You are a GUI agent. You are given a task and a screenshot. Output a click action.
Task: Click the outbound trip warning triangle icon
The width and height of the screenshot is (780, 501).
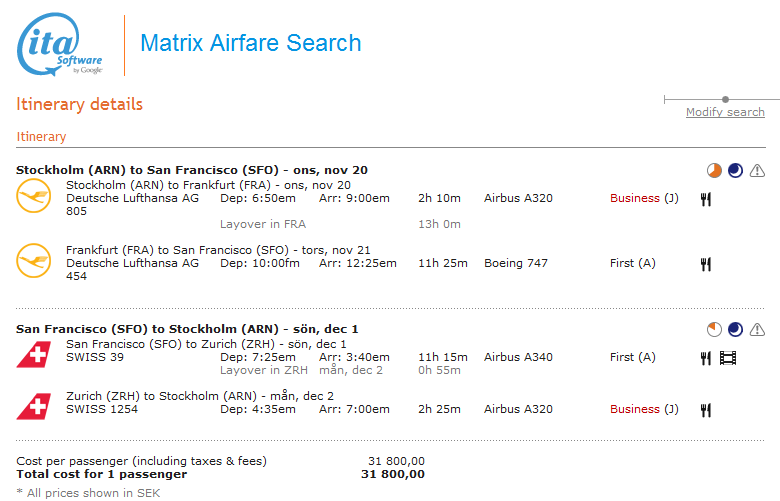(x=757, y=170)
